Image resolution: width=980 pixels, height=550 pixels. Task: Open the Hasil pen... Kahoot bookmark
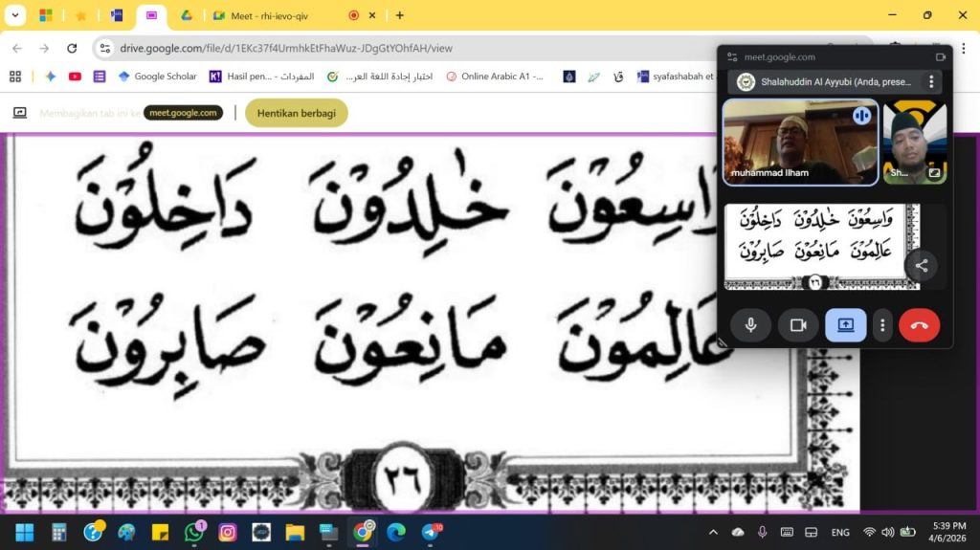pos(261,77)
